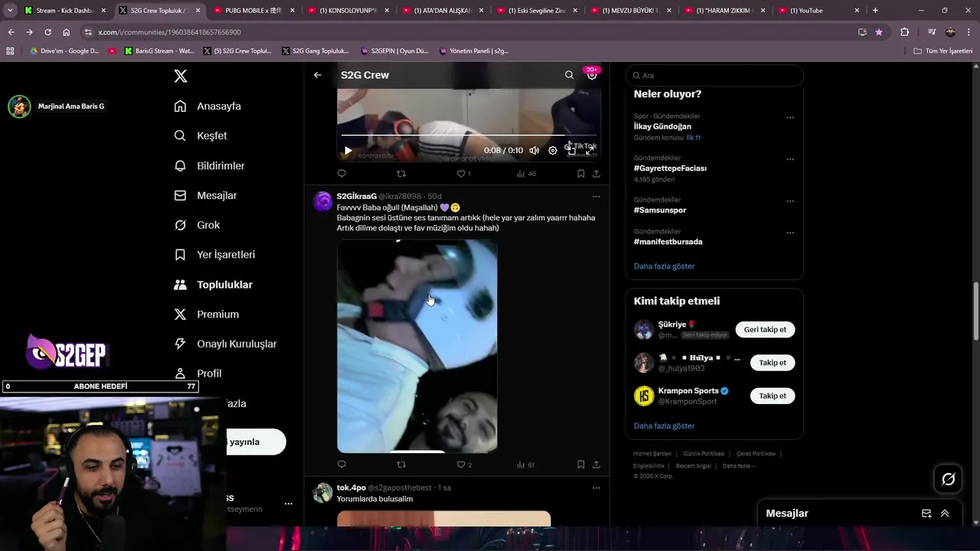Image resolution: width=980 pixels, height=551 pixels.
Task: Open video settings gear icon
Action: click(x=553, y=151)
